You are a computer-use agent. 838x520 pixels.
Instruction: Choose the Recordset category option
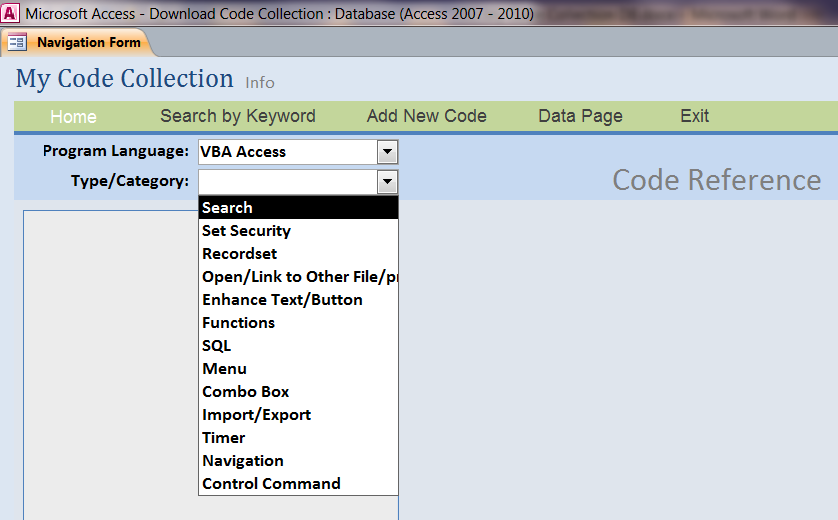298,253
